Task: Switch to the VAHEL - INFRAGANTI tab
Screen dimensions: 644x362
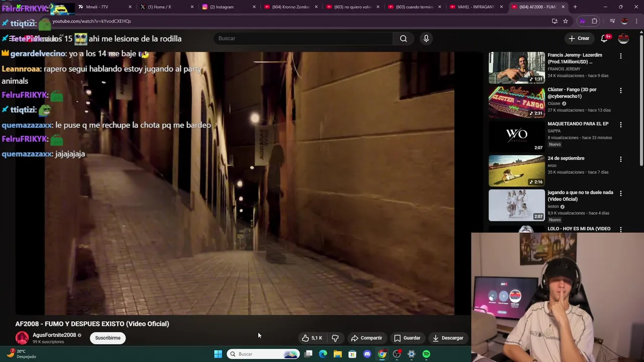Action: pyautogui.click(x=475, y=7)
